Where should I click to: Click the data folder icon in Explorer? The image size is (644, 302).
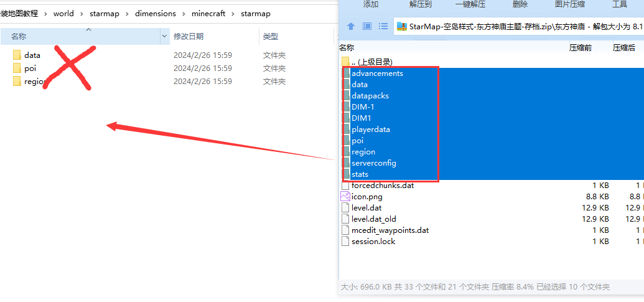tap(17, 55)
